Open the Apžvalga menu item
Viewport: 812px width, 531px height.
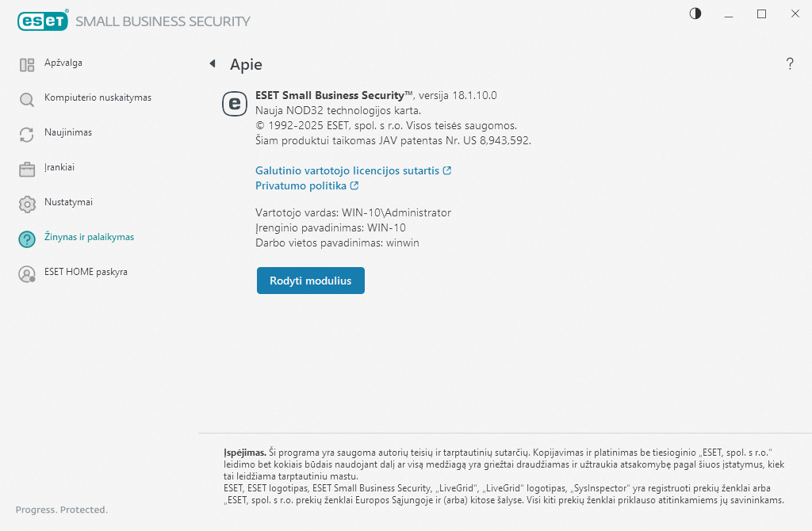63,63
